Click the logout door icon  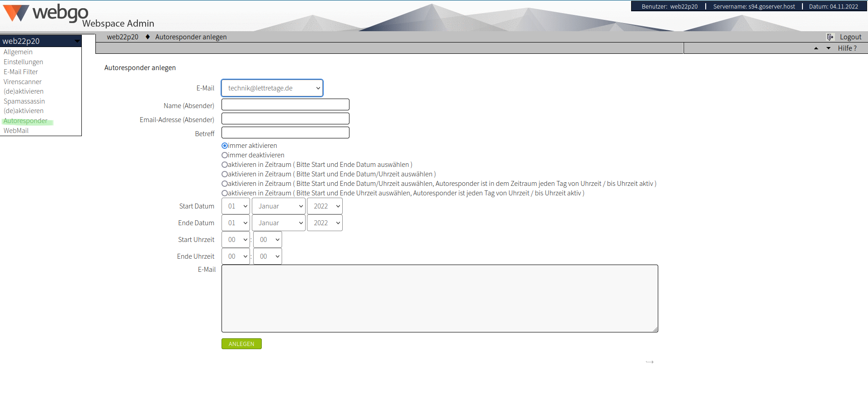coord(830,37)
